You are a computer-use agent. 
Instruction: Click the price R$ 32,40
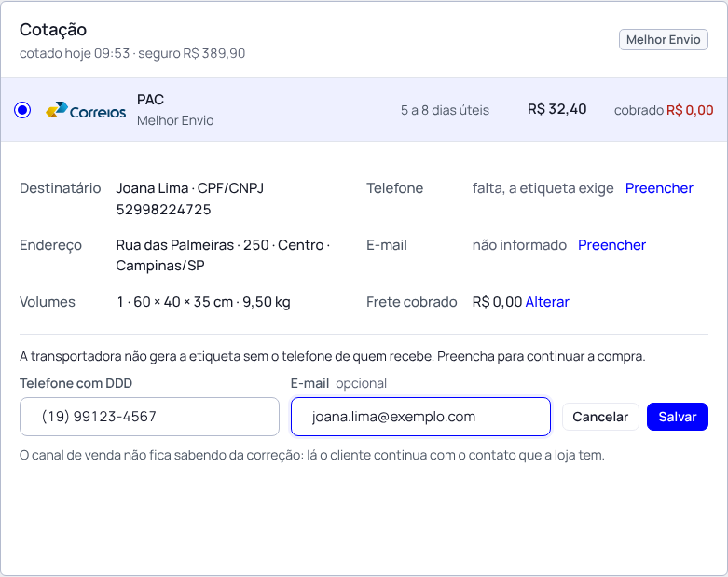click(556, 109)
